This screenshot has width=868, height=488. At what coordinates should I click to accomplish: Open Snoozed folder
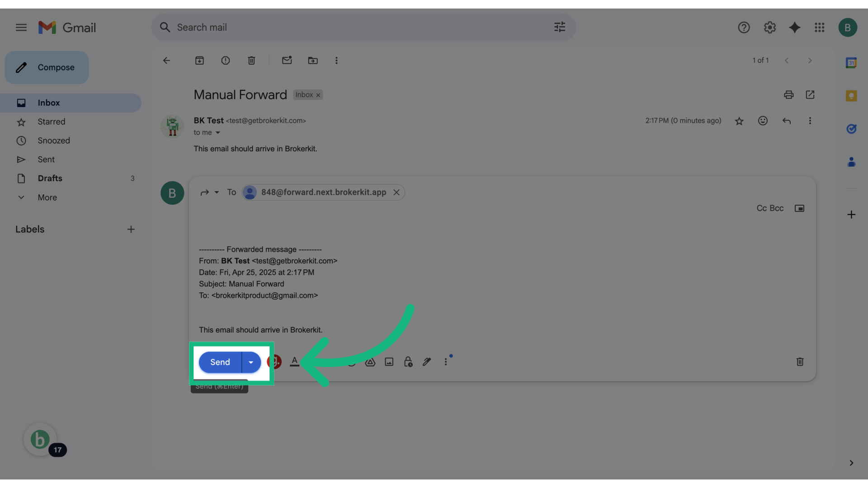click(71, 141)
